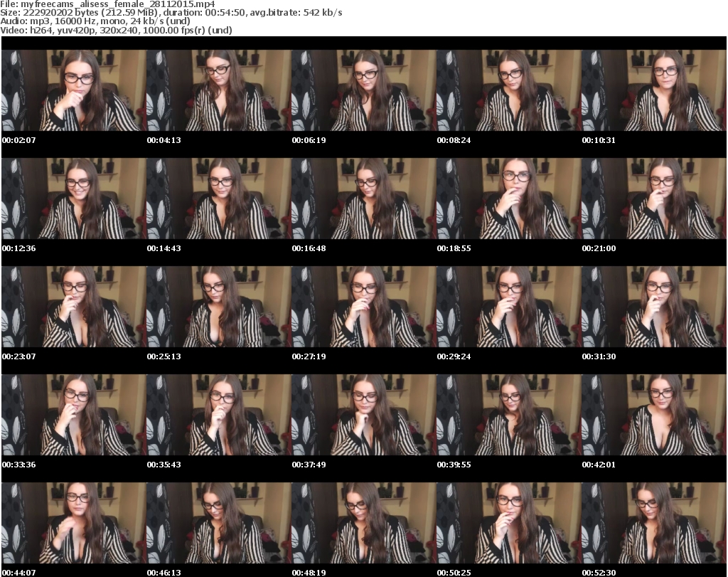
Task: Open the frame at 00:27:19
Action: pos(363,307)
